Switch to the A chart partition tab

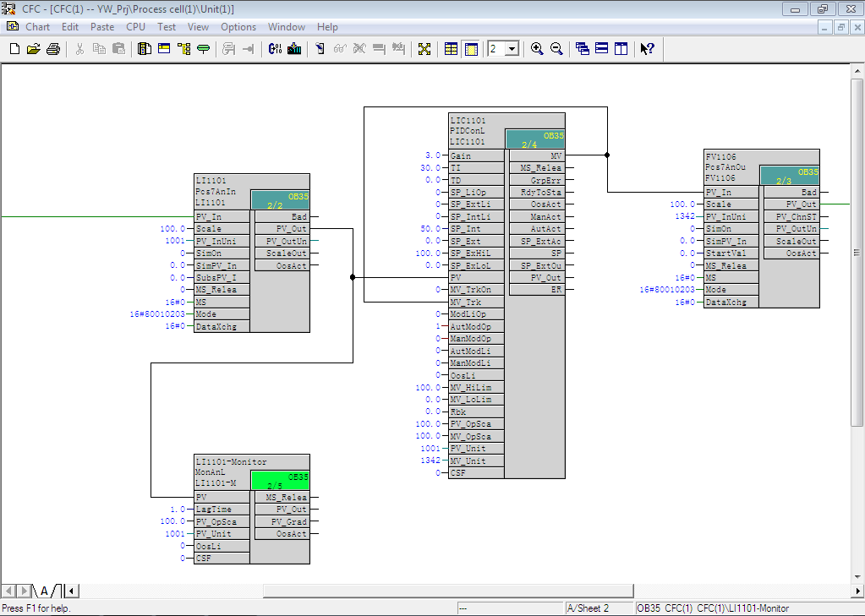pyautogui.click(x=46, y=591)
